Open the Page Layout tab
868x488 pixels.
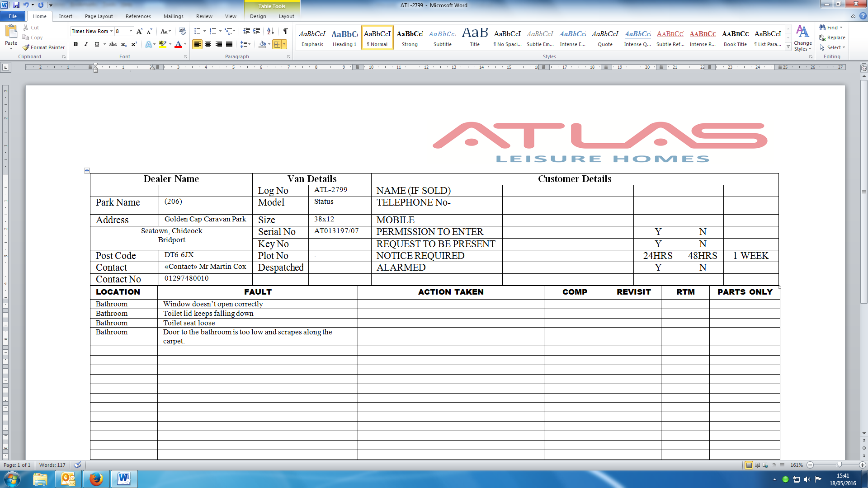pyautogui.click(x=99, y=16)
